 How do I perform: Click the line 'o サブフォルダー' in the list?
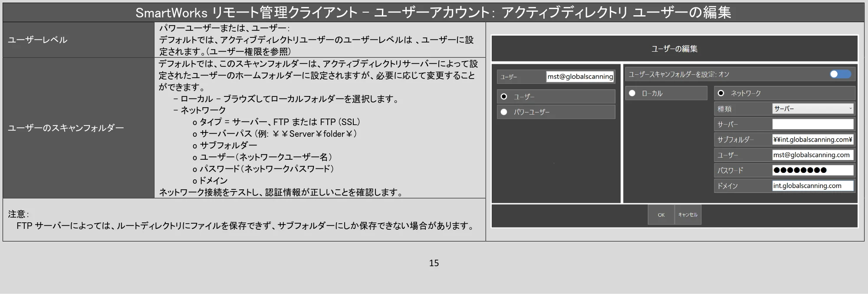(225, 145)
